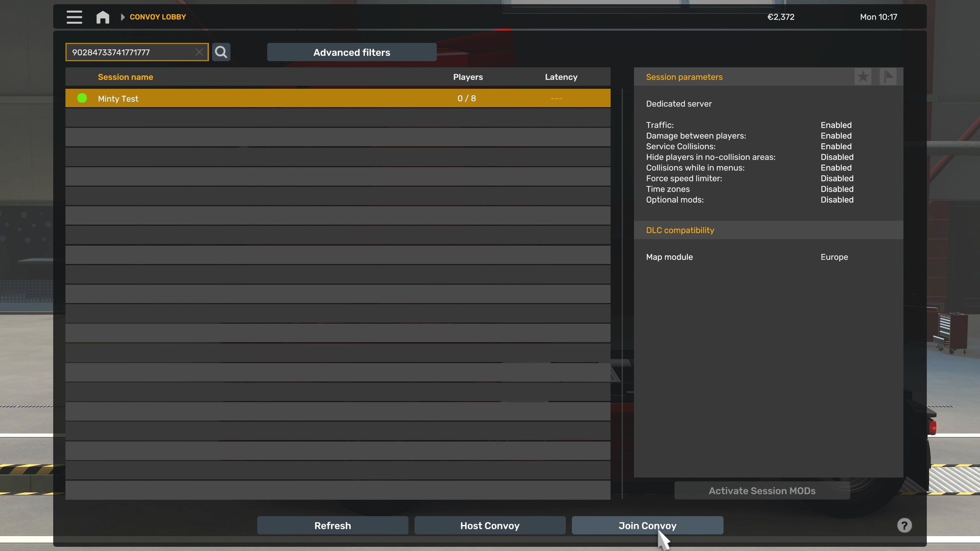Click Join Convoy button
This screenshot has width=980, height=551.
click(647, 525)
